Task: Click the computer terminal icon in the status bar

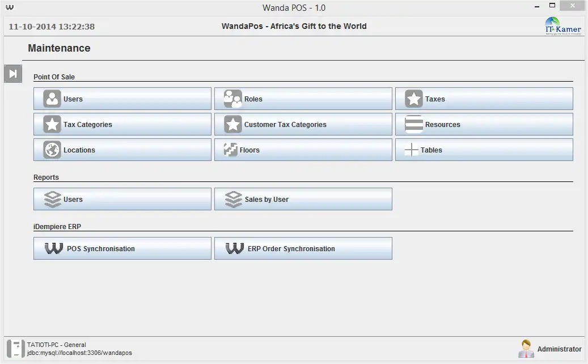Action: [x=15, y=349]
